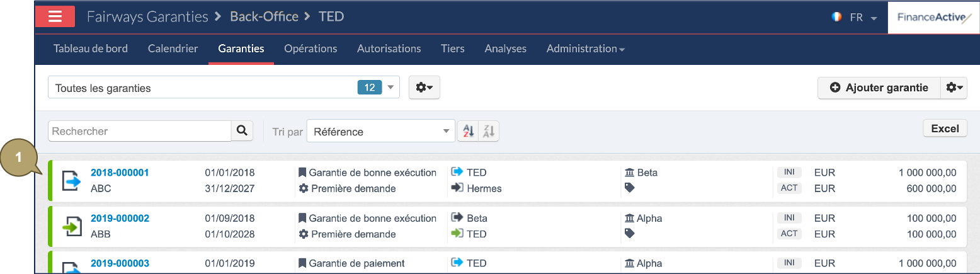Click the outgoing guarantee icon for 2018-000001
980x274 pixels.
point(72,181)
